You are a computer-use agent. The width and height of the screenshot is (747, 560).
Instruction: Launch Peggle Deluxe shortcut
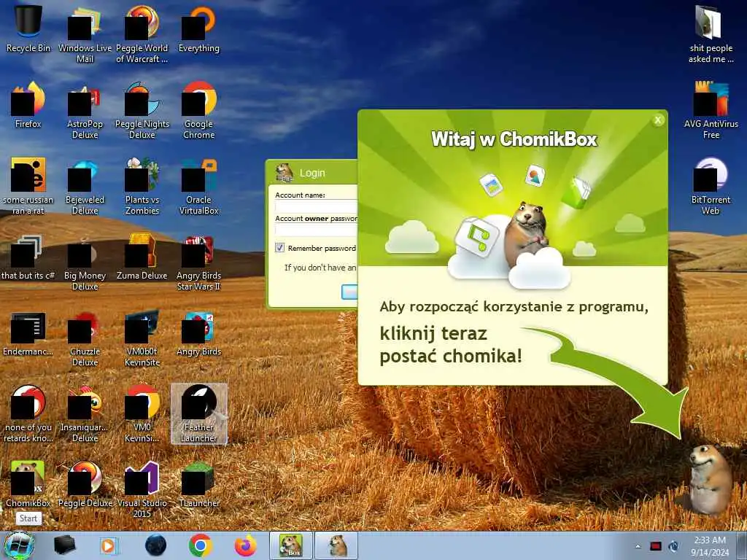85,483
